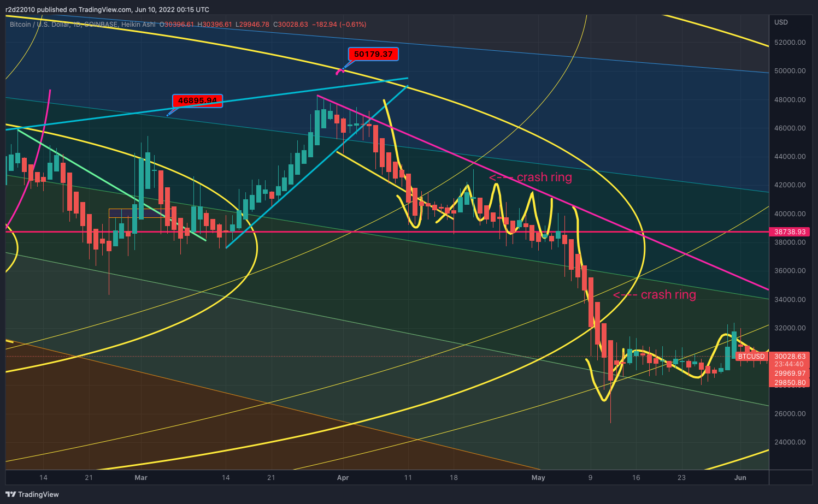Click the TradingView logo at bottom
The width and height of the screenshot is (818, 504).
33,494
